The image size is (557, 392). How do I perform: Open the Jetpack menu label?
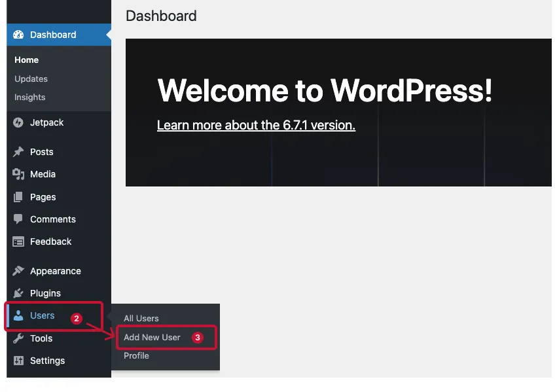click(x=47, y=123)
